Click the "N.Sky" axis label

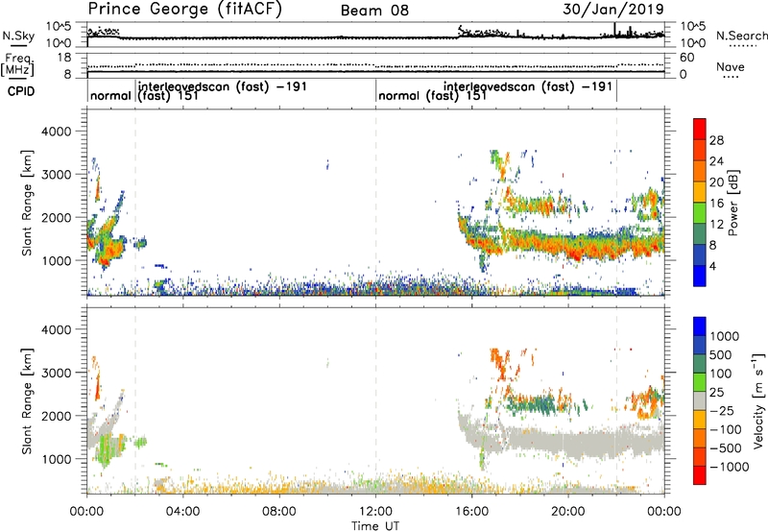[x=18, y=36]
